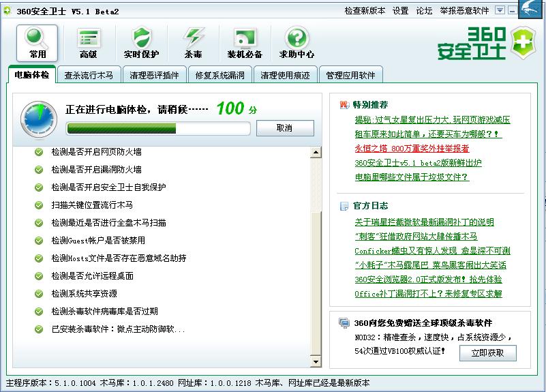
Task: Click check icon beside 检测杀毒软件病毒库是否过期
Action: click(x=39, y=312)
